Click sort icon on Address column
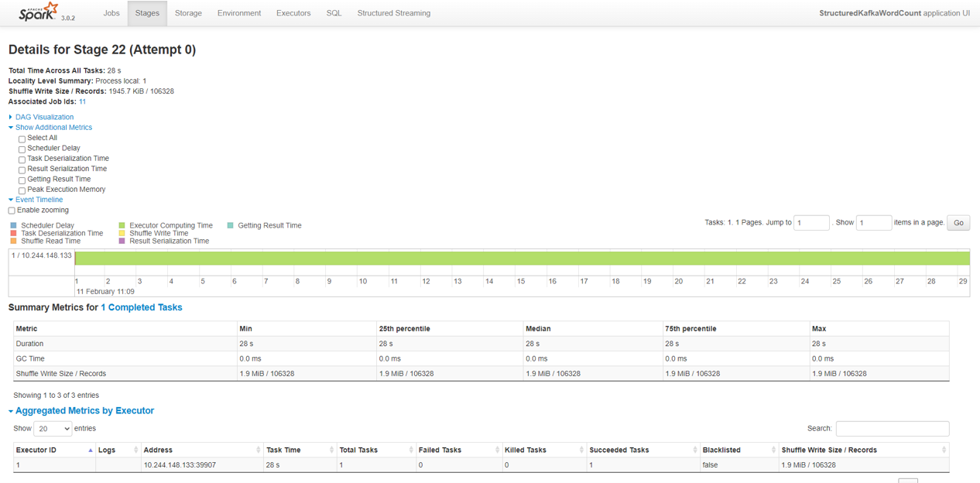Screen dimensions: 980x483 tap(259, 450)
